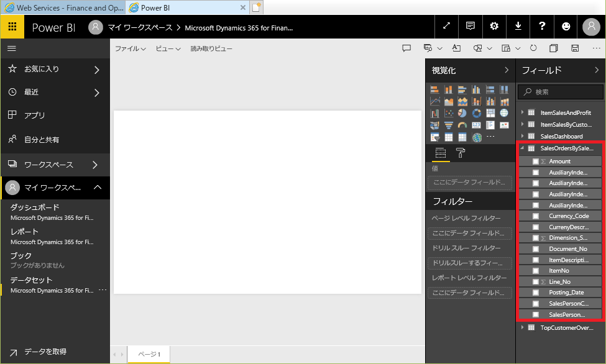Click the フィールド search box
The height and width of the screenshot is (364, 606).
pyautogui.click(x=561, y=92)
